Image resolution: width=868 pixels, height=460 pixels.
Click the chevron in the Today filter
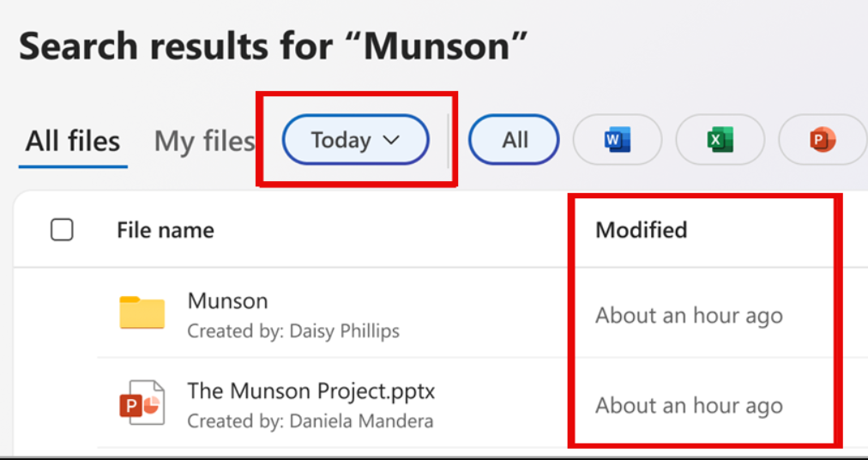[391, 140]
